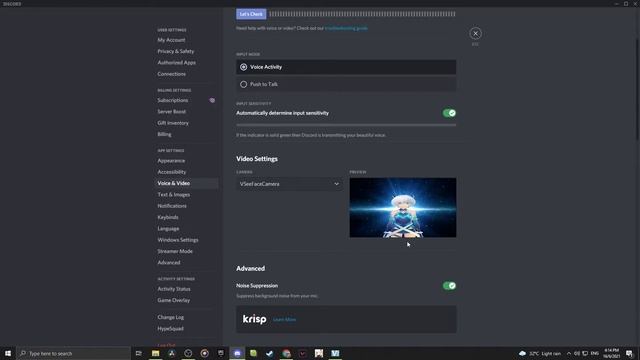Open VSeeFace app in taskbar
Image resolution: width=640 pixels, height=360 pixels.
[x=335, y=353]
